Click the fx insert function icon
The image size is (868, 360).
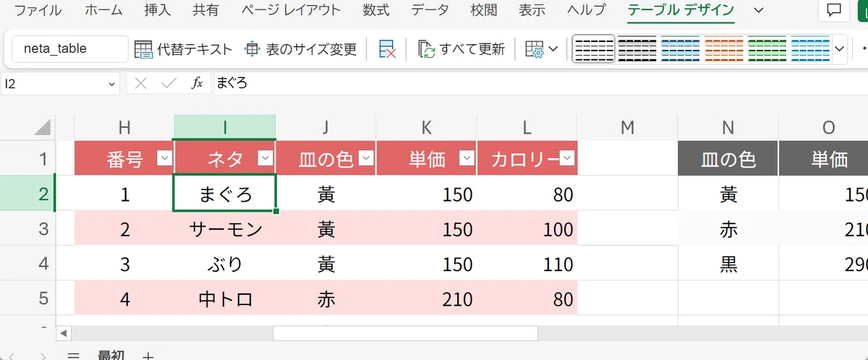197,84
